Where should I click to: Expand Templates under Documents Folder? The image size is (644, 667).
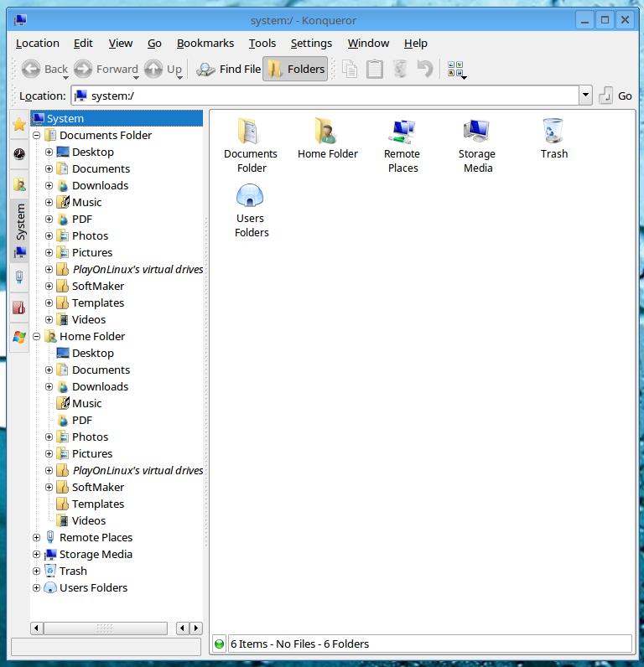click(49, 302)
